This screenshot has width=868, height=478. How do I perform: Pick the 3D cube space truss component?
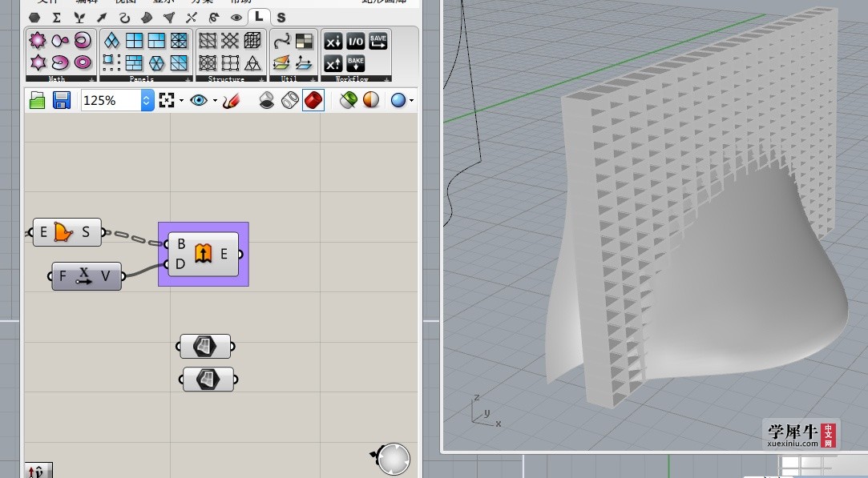[252, 40]
